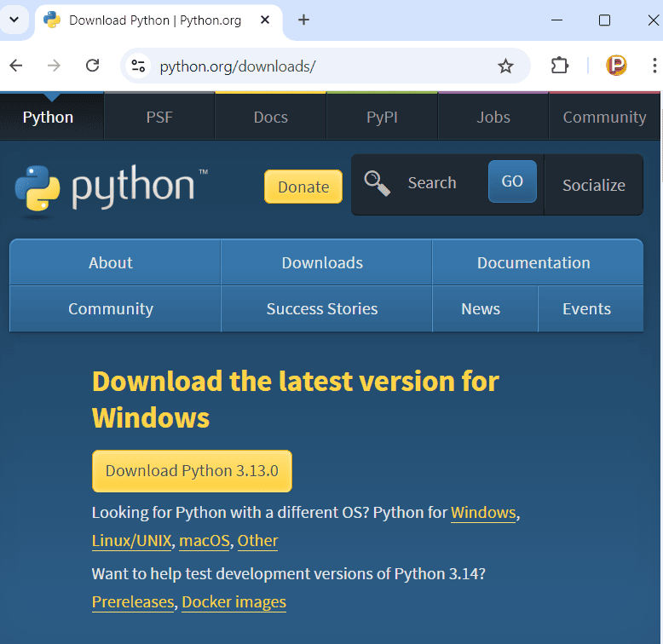
Task: Click the browser back arrow
Action: 16,66
